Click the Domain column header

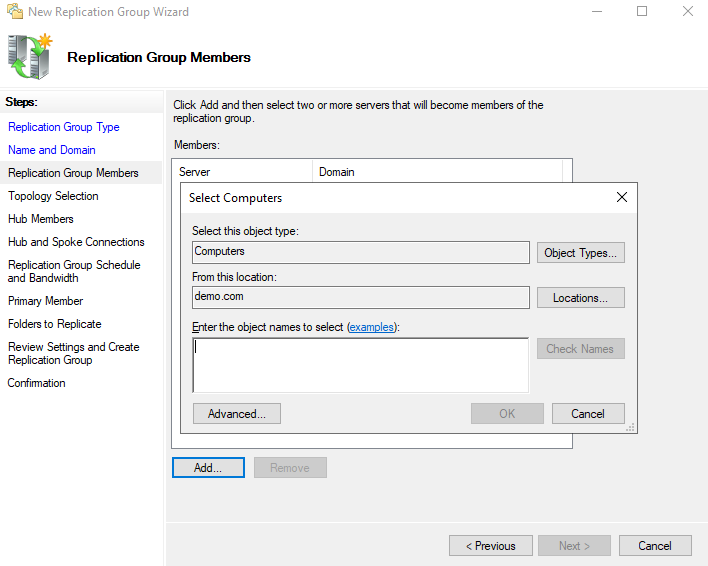[x=438, y=172]
